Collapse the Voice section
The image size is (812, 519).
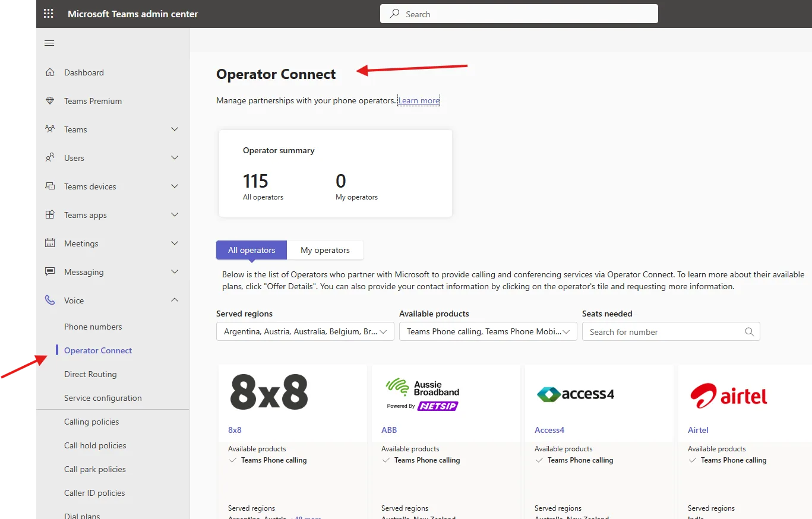(x=174, y=300)
